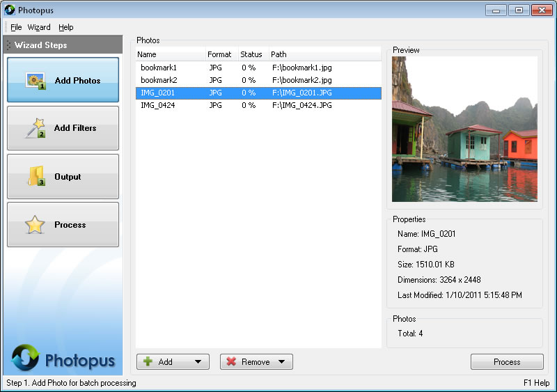Select the IMG_0424 photo row
The image size is (557, 392).
pyautogui.click(x=157, y=105)
